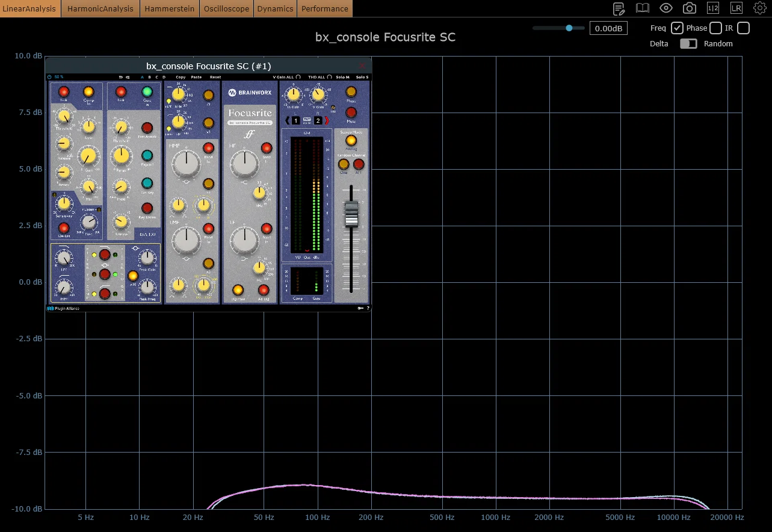Select TMT channel 2 box
This screenshot has width=772, height=532.
point(318,120)
